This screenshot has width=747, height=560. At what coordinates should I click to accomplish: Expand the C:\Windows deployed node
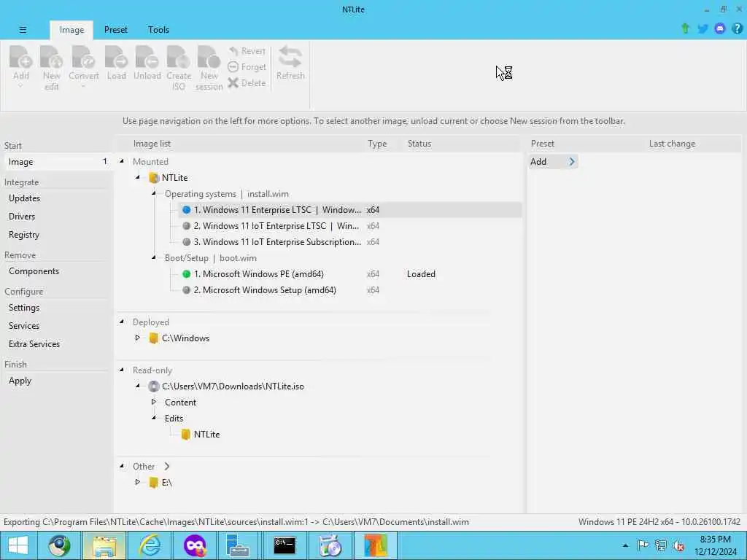138,338
